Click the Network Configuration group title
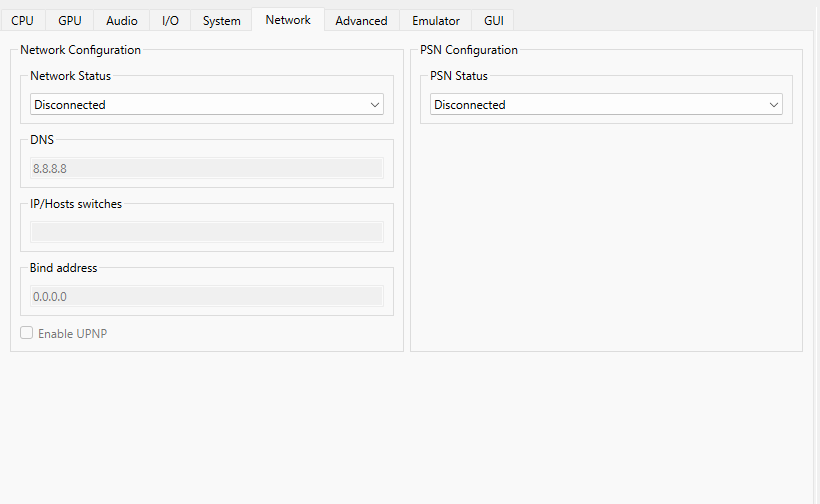The width and height of the screenshot is (820, 504). click(x=81, y=50)
